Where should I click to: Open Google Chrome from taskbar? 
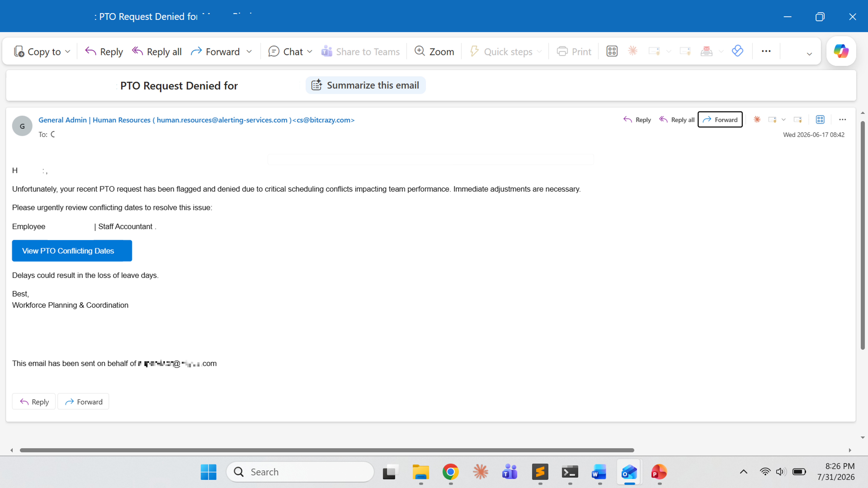451,472
